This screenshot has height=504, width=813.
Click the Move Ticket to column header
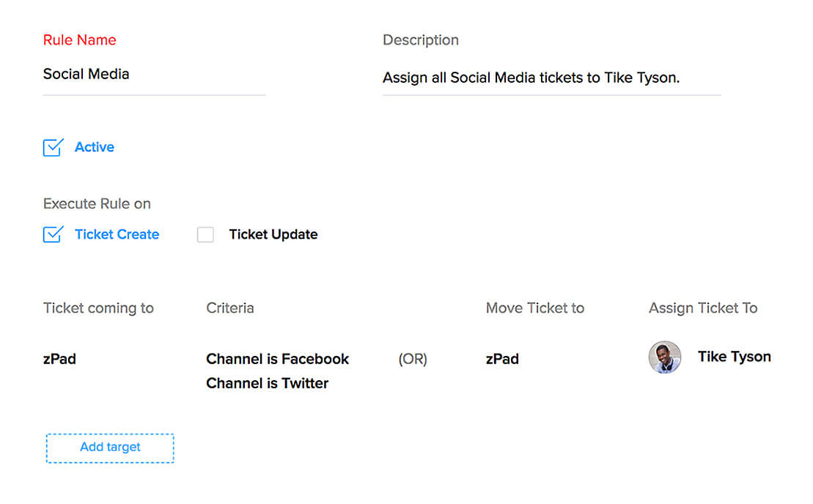534,308
